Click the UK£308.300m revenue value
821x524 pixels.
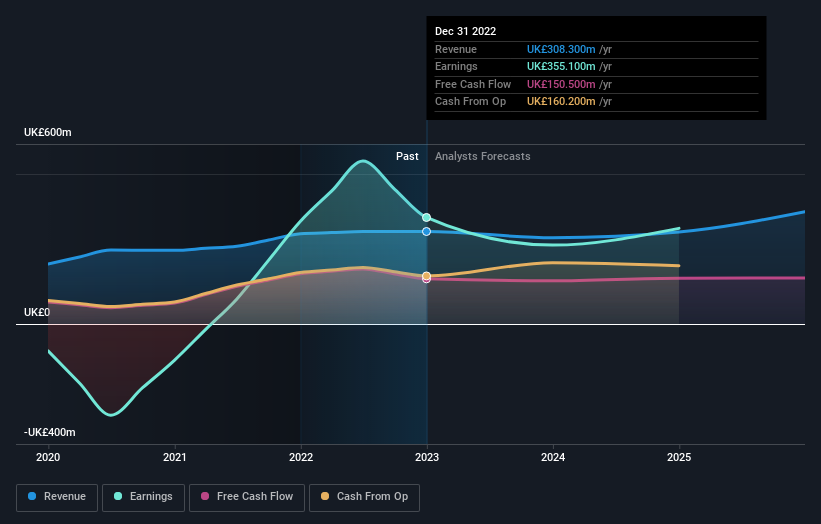561,49
